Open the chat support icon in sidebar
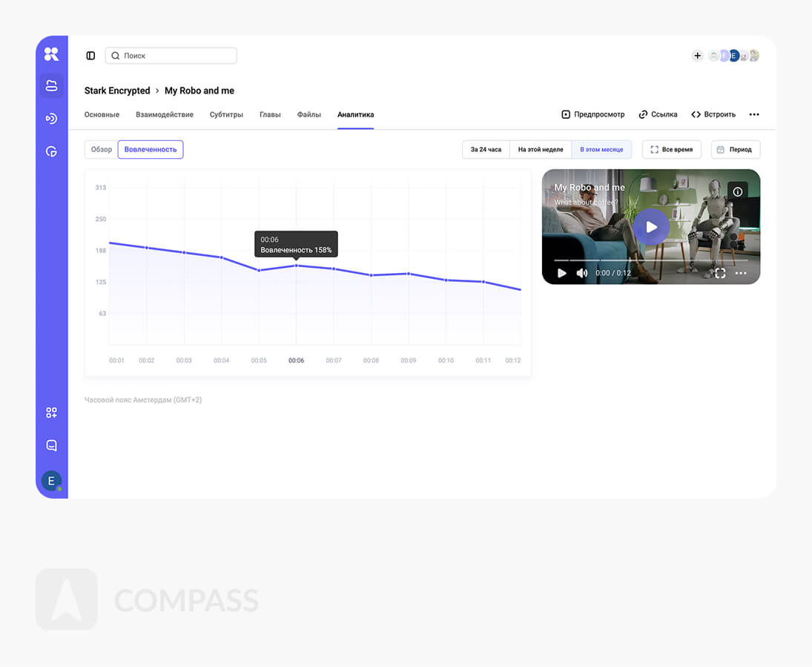This screenshot has height=667, width=812. tap(51, 446)
